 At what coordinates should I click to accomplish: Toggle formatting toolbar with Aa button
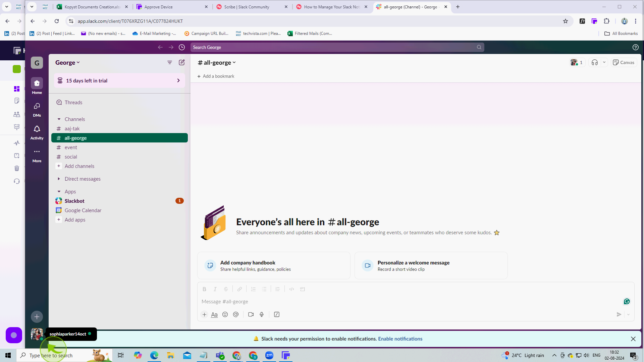tap(214, 314)
